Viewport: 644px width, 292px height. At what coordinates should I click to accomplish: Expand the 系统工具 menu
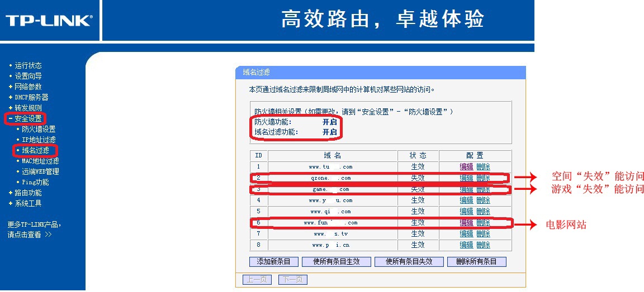coord(28,203)
